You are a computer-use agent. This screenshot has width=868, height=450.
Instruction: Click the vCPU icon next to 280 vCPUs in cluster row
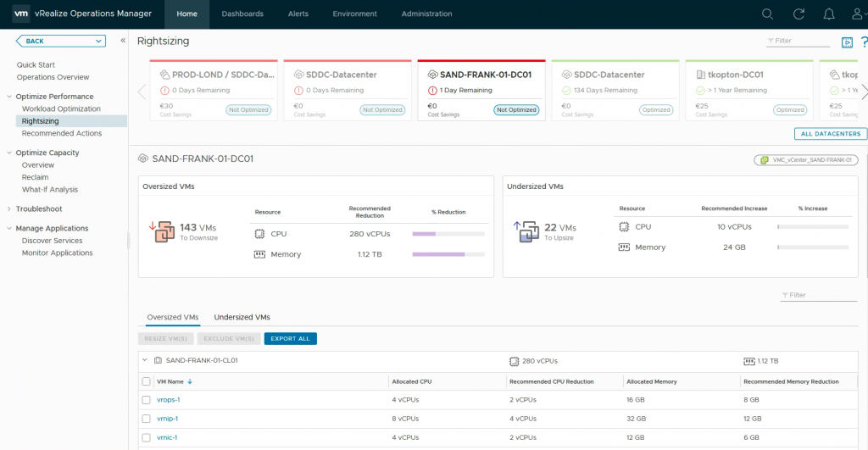coord(514,361)
